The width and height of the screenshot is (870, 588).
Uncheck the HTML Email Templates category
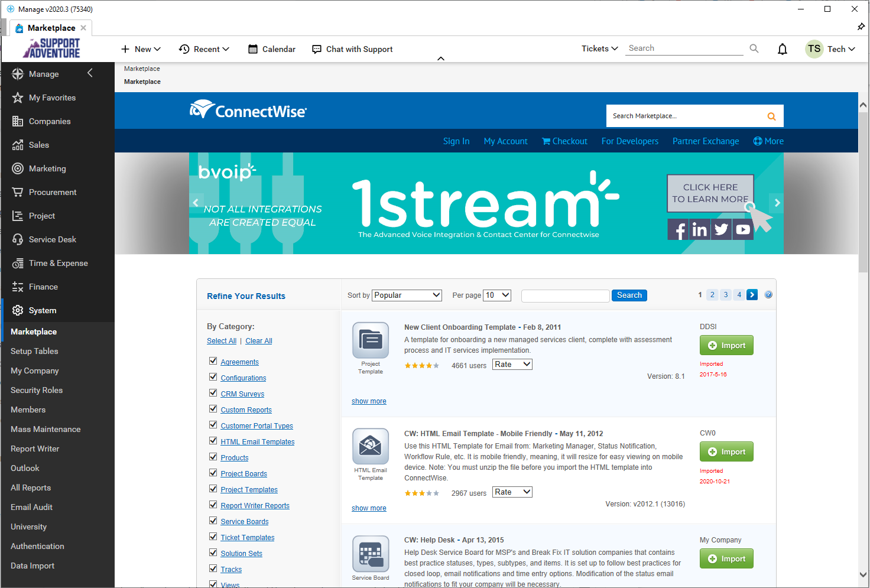(x=213, y=440)
